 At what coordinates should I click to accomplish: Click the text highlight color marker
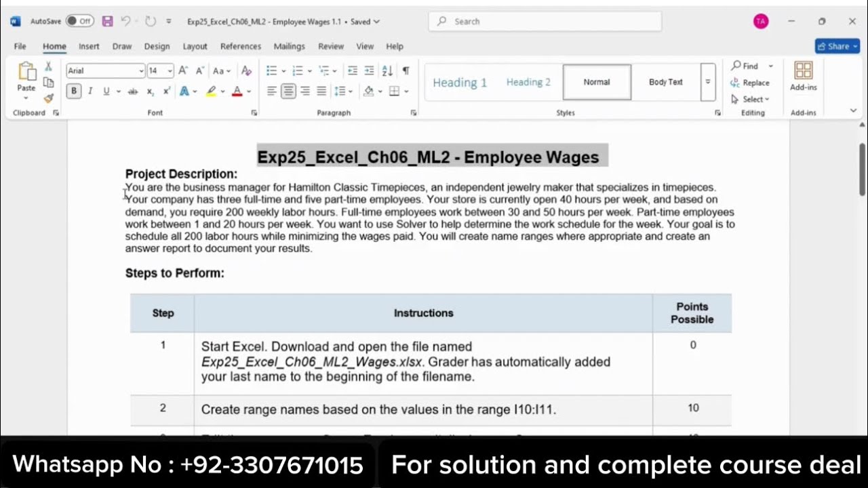[x=211, y=91]
